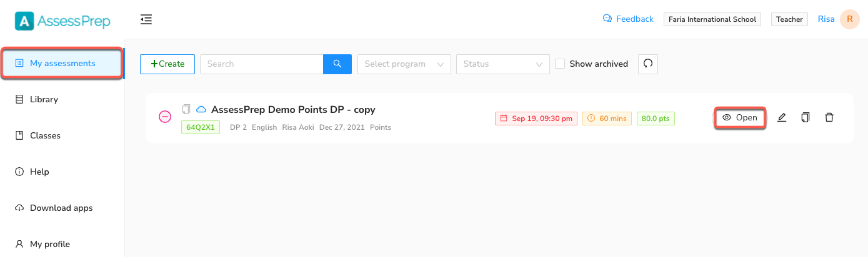
Task: Open the assessment with eye button
Action: 740,117
